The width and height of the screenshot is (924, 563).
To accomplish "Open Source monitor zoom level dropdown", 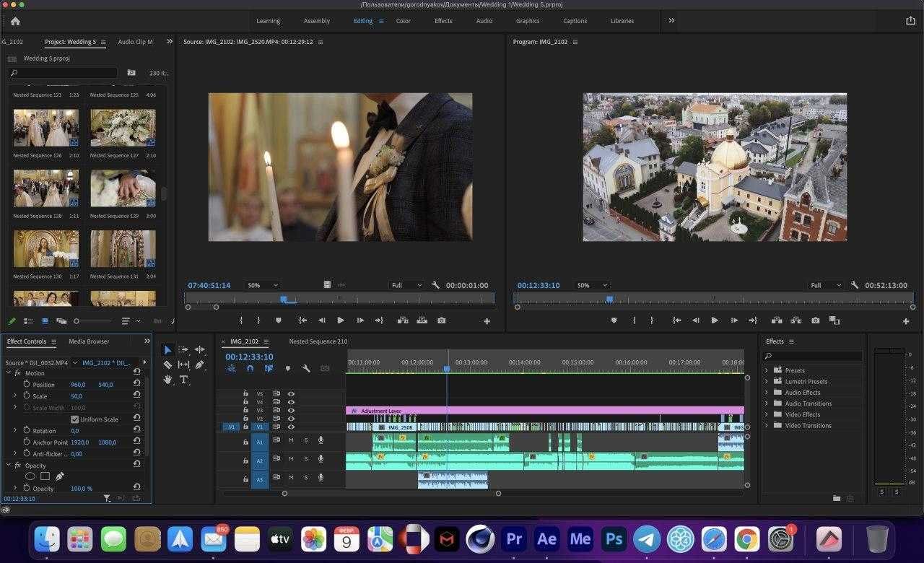I will [x=263, y=285].
